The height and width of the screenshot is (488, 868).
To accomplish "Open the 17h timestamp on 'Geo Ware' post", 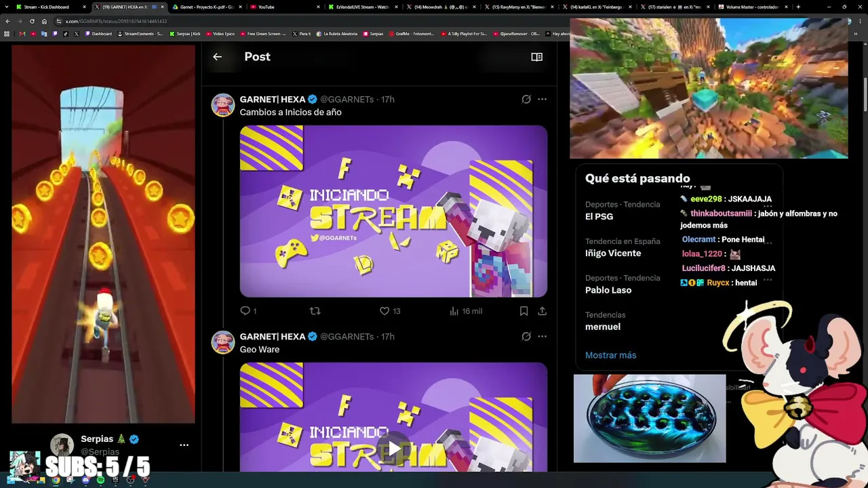I will pos(388,337).
